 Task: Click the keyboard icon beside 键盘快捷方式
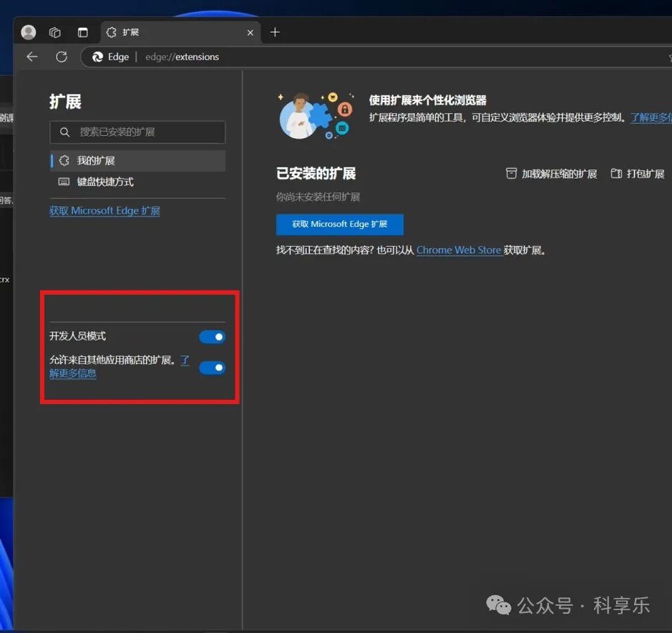(64, 182)
